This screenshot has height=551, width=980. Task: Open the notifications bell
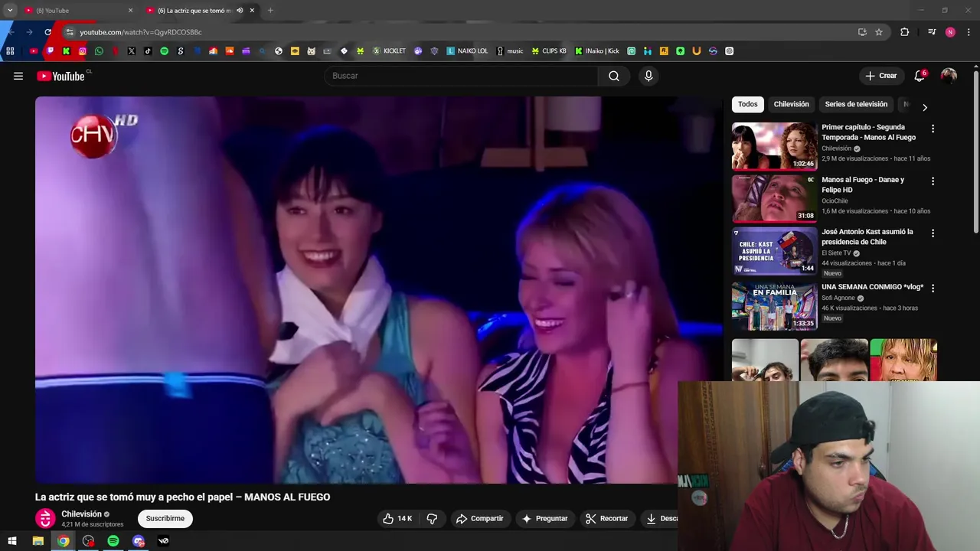click(x=920, y=76)
